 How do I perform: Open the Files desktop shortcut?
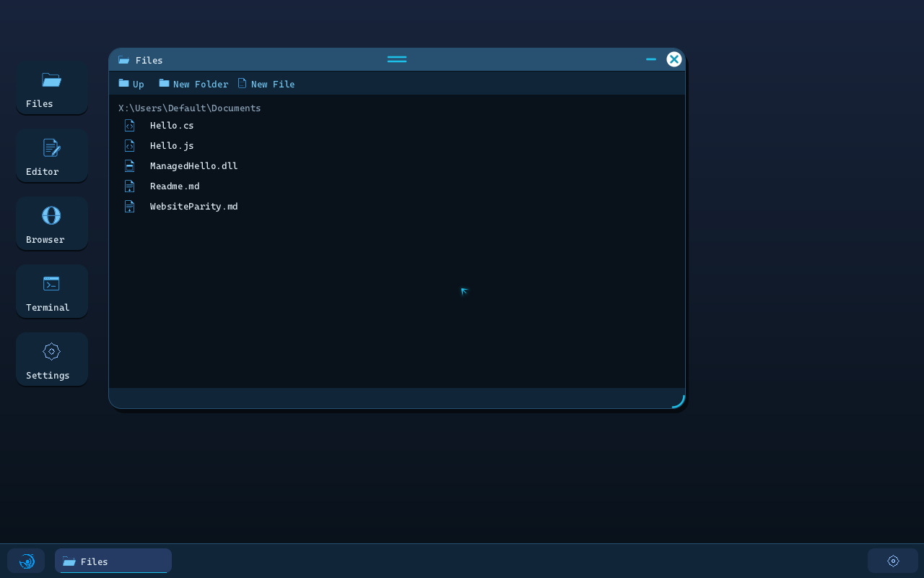pos(52,88)
